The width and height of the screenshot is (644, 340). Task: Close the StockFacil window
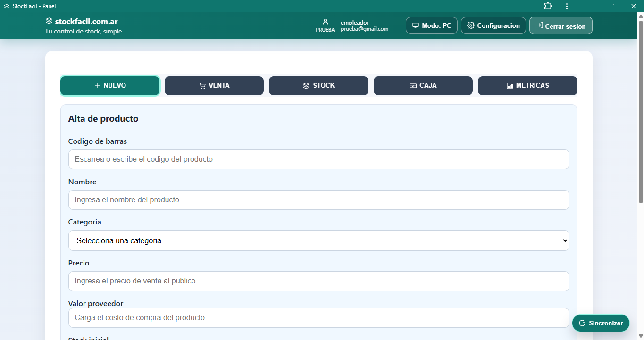pyautogui.click(x=634, y=6)
